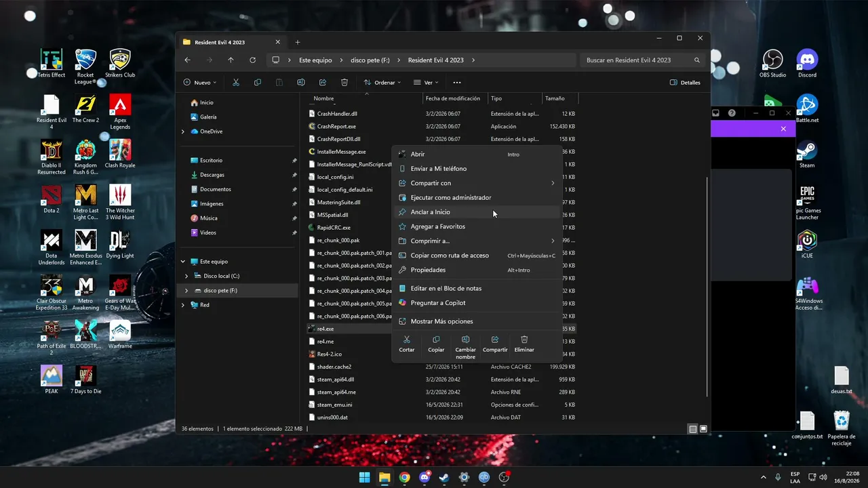Expand chevron after Resident Evil 4 2023 breadcrumb
This screenshot has width=868, height=488.
pyautogui.click(x=473, y=60)
